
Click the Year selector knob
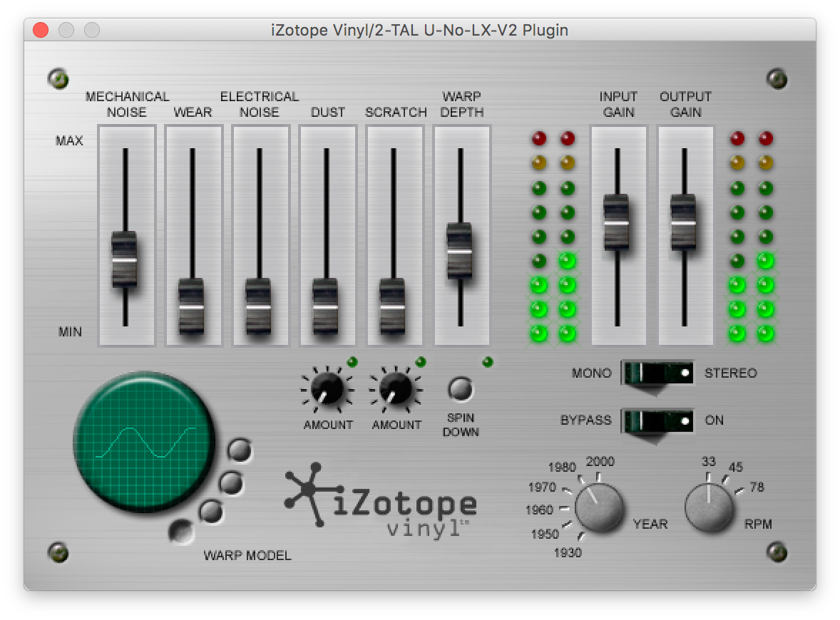point(600,507)
